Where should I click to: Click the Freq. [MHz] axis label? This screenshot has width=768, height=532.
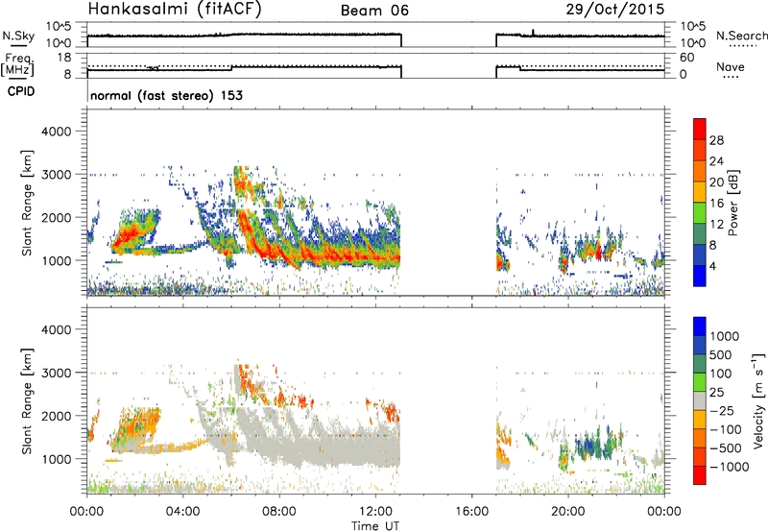click(x=18, y=65)
